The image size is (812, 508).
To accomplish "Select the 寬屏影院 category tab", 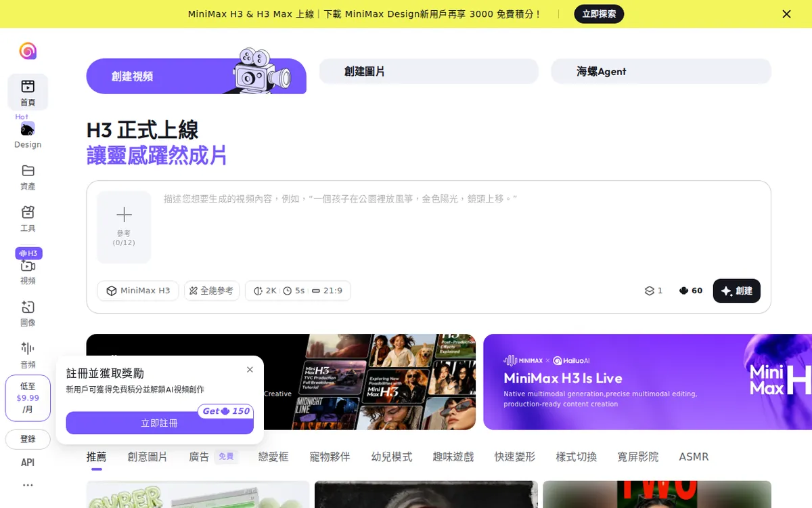I will coord(638,457).
